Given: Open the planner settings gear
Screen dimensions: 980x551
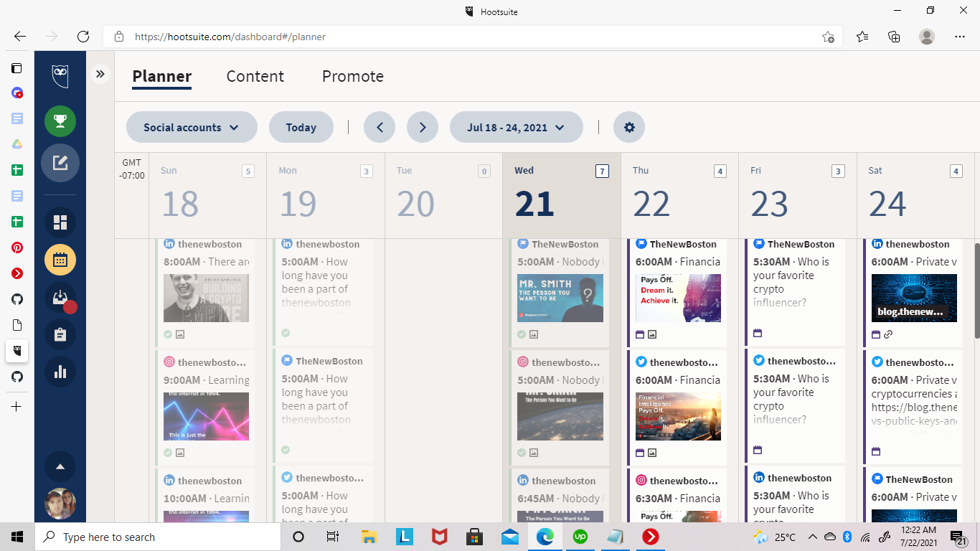Looking at the screenshot, I should (x=629, y=127).
